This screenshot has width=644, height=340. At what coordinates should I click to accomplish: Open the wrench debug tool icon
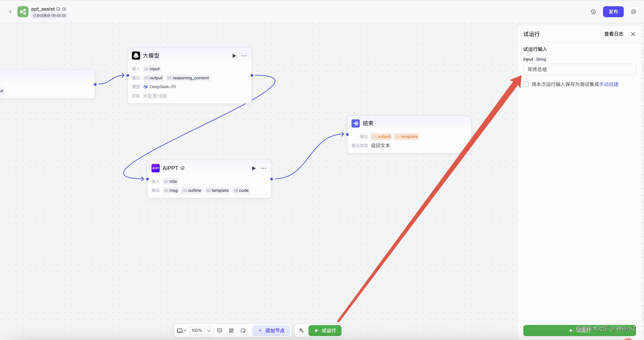pyautogui.click(x=302, y=331)
